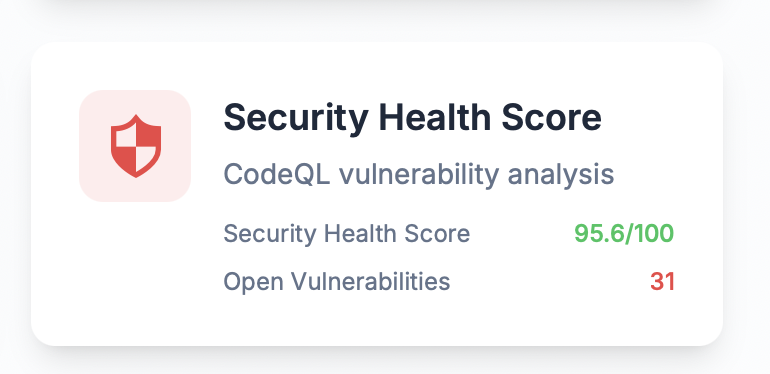Open the Security Health Score card heading

coord(412,117)
